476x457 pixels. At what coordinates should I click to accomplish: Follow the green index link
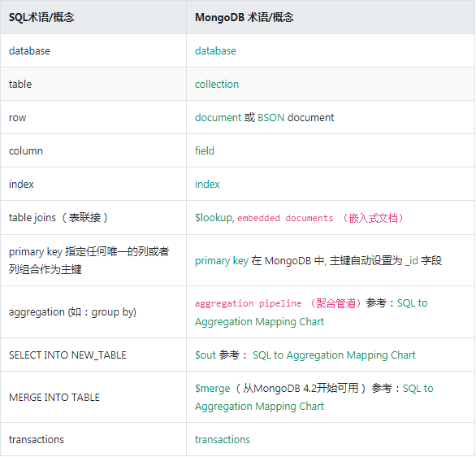coord(207,184)
